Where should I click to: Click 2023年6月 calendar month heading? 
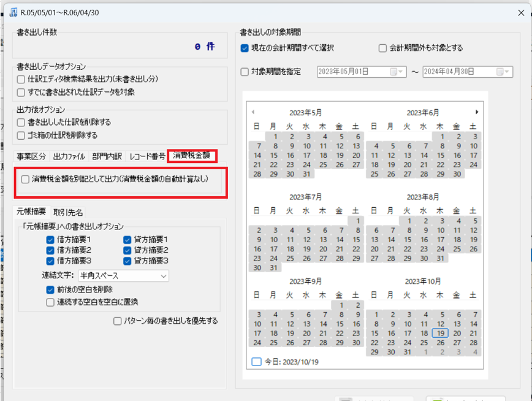423,113
